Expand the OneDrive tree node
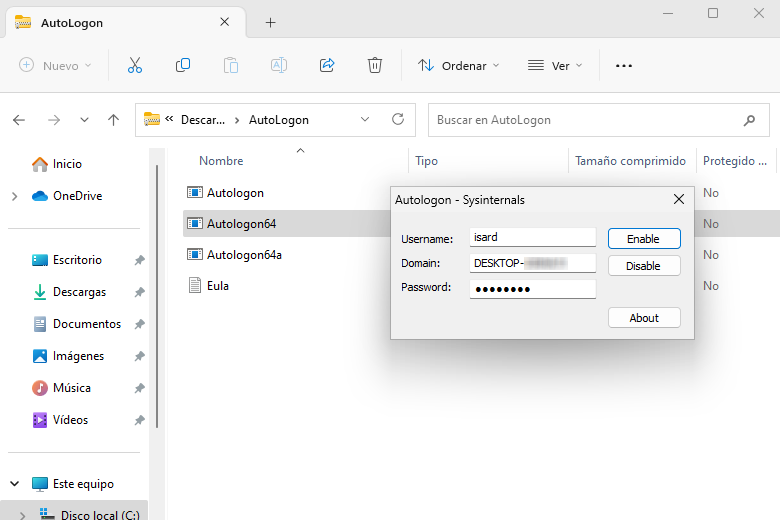The image size is (780, 520). coord(15,197)
